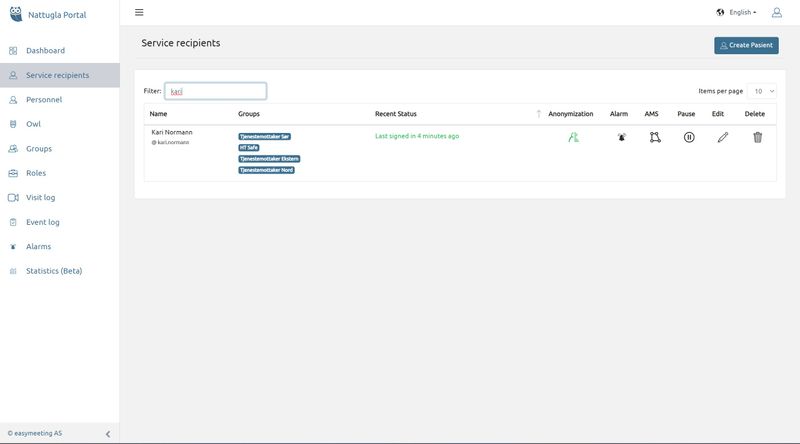Click the Tjenestemottaker Nord group tag
Screen dimensions: 800x444
click(x=266, y=170)
